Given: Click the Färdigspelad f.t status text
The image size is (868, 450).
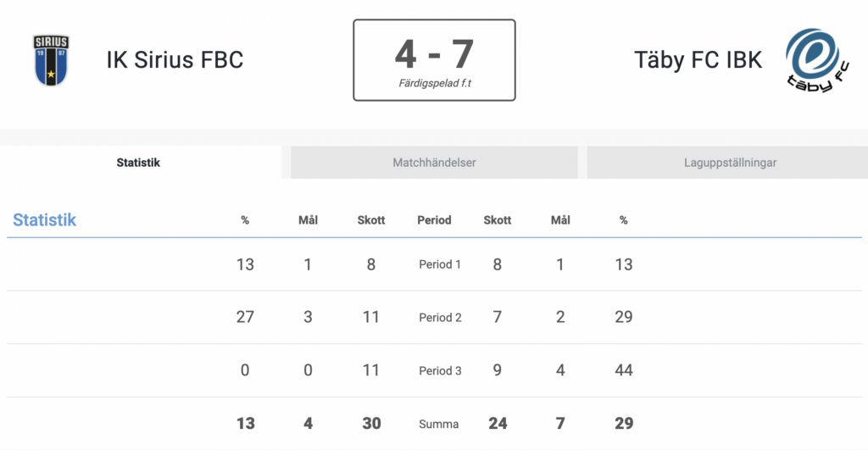Looking at the screenshot, I should [x=435, y=83].
